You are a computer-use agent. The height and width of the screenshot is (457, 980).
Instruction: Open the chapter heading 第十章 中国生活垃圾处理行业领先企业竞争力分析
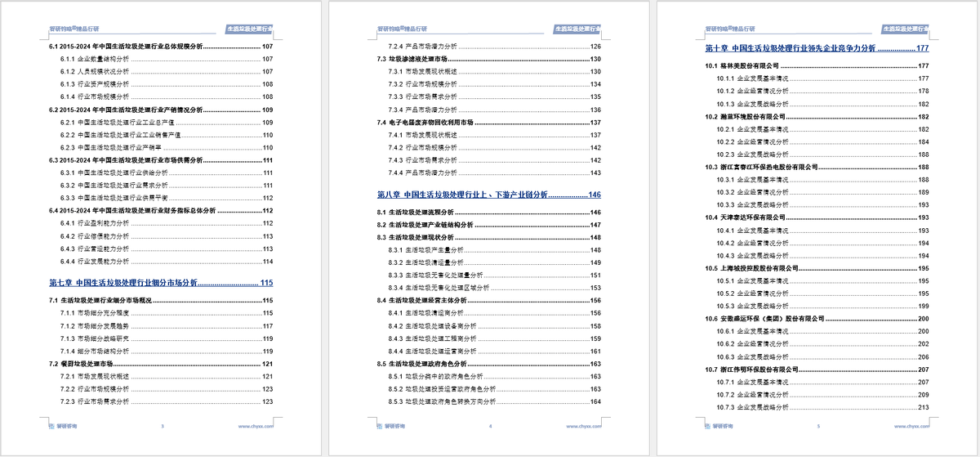(x=817, y=48)
